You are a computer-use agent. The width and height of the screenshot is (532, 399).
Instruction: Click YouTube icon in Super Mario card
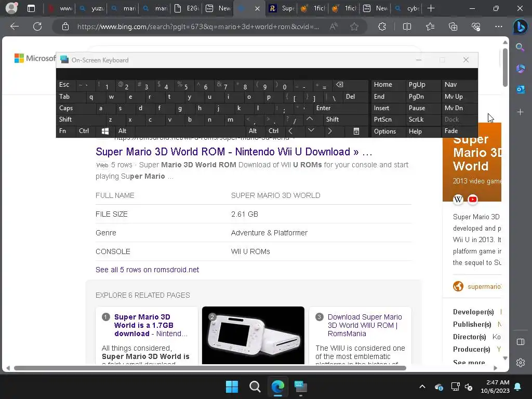click(x=473, y=199)
